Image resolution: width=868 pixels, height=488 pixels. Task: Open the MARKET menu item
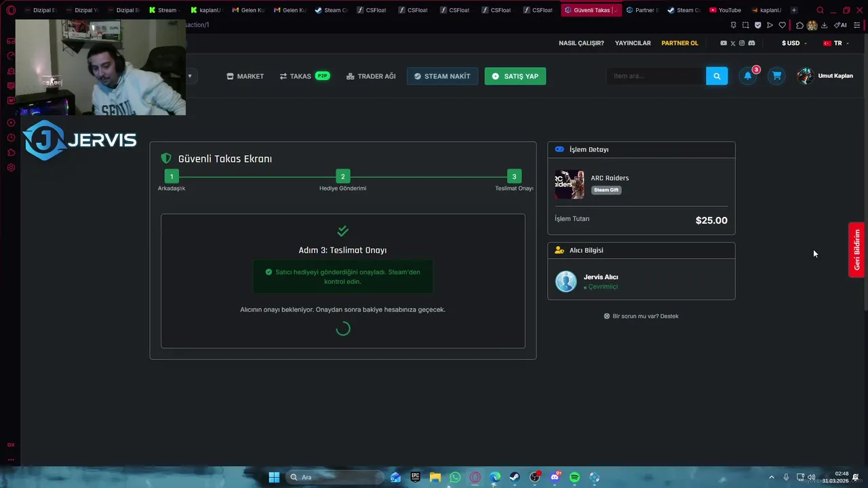245,76
